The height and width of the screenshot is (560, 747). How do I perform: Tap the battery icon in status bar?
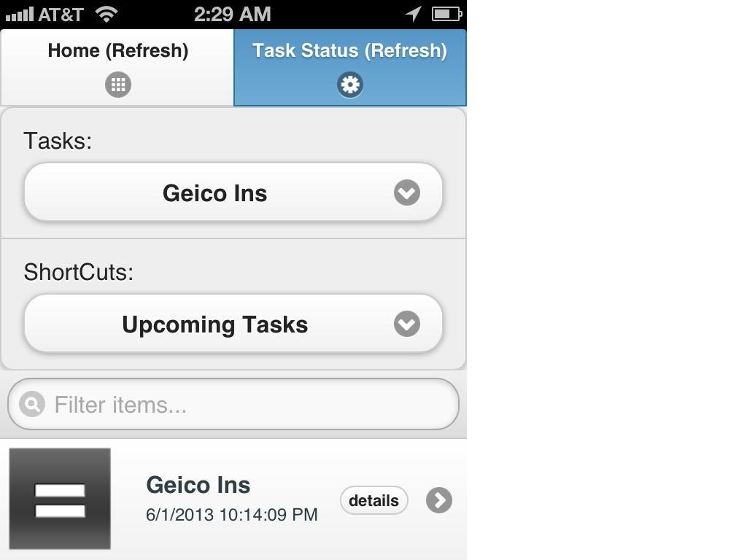[x=446, y=14]
